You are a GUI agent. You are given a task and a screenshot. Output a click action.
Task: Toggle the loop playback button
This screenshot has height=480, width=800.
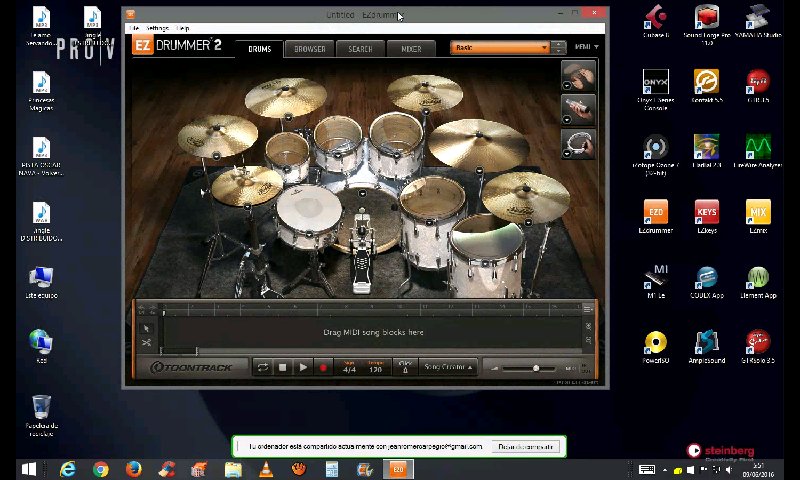click(x=263, y=367)
